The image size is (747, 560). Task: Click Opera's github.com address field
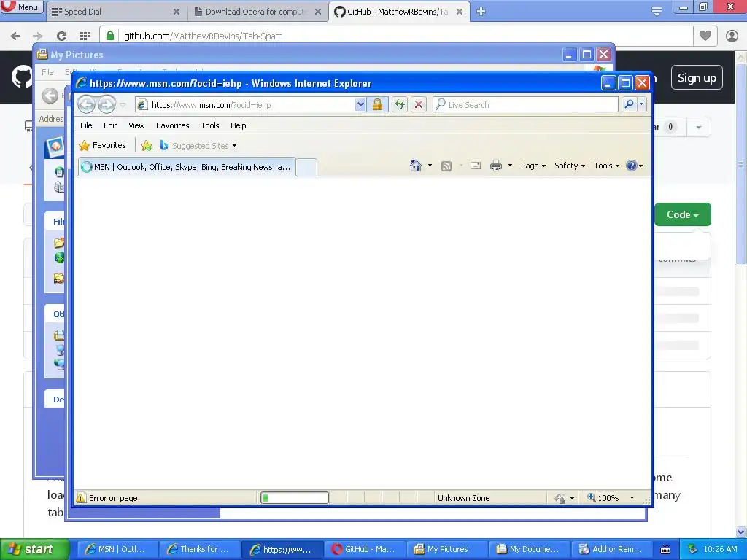pyautogui.click(x=396, y=36)
